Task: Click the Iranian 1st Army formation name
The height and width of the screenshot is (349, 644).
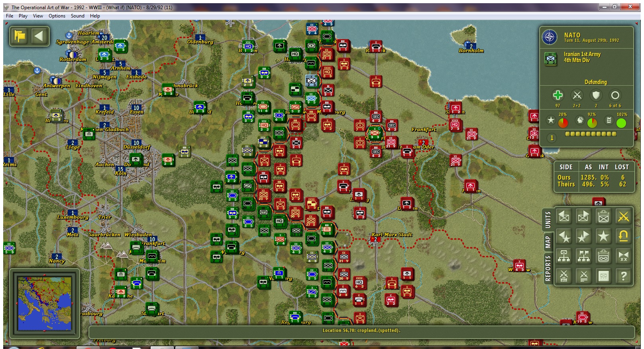Action: (582, 54)
